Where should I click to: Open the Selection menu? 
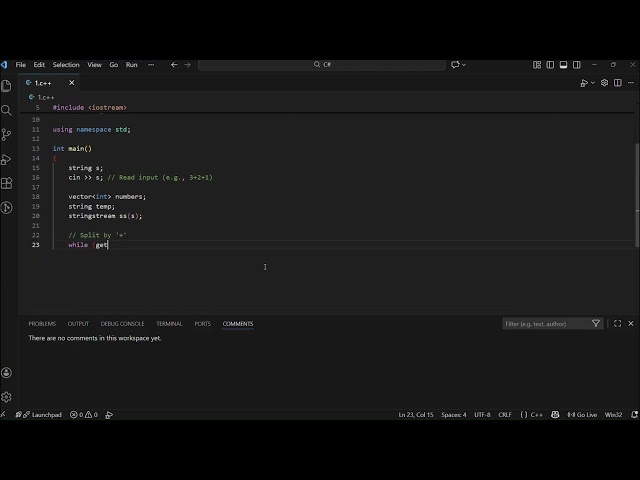click(x=66, y=64)
